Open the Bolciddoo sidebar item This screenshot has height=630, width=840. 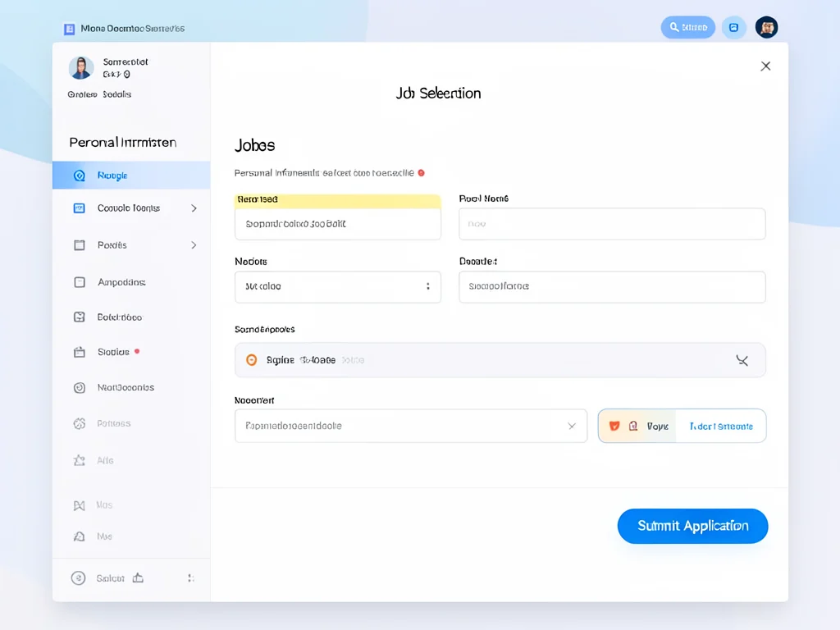(x=131, y=317)
